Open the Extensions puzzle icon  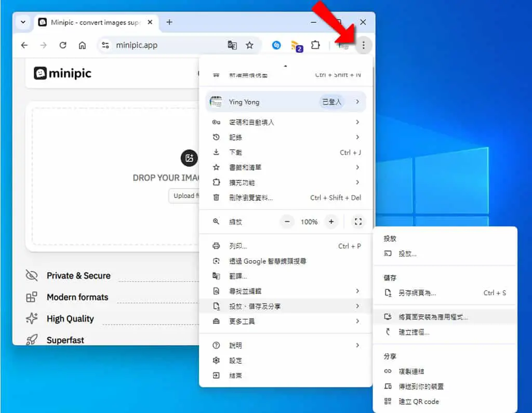pos(315,45)
